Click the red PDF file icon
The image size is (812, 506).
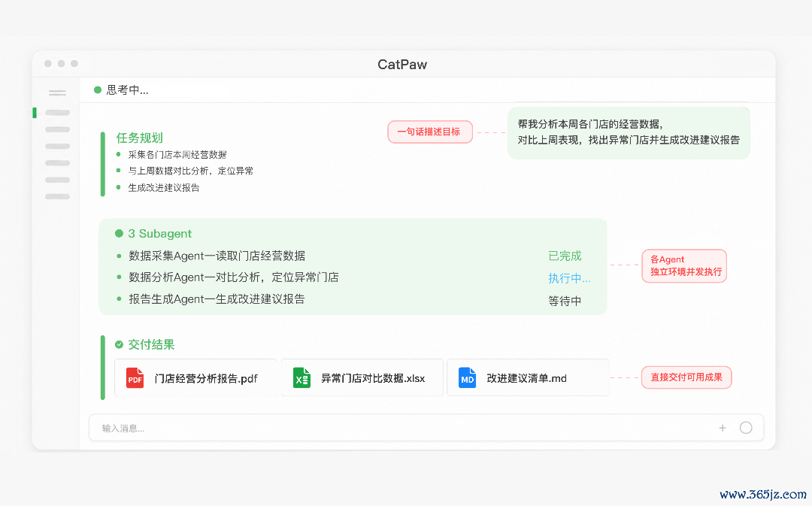point(135,378)
